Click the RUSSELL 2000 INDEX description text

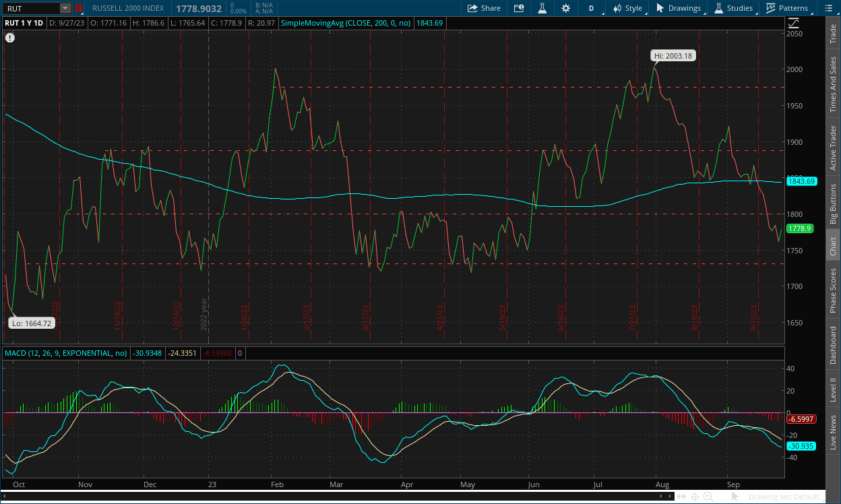pyautogui.click(x=128, y=8)
